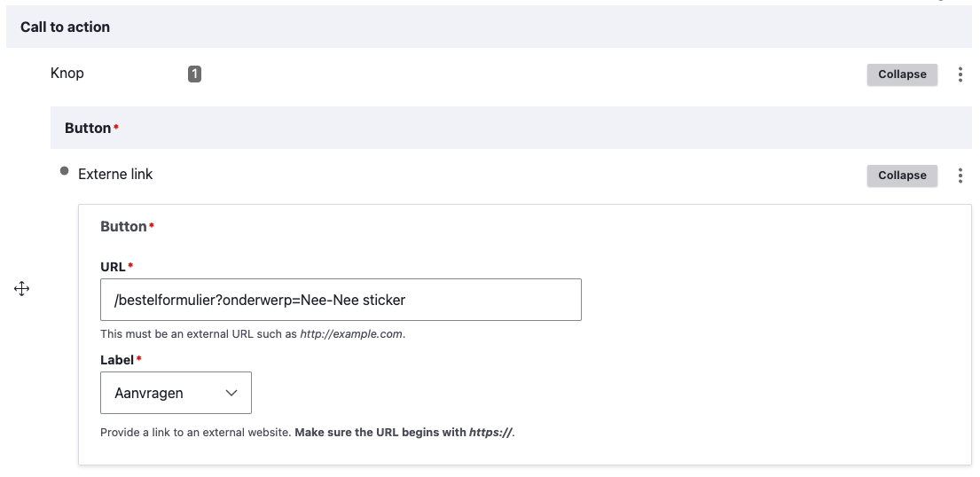Collapse the Externe link item
Image resolution: width=980 pixels, height=477 pixels.
coord(901,176)
